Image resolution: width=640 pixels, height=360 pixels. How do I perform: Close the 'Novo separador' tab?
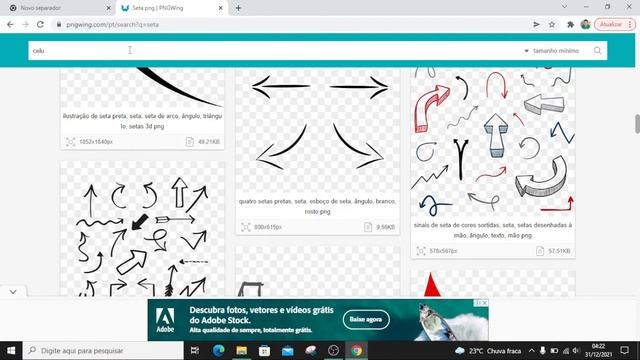tap(109, 8)
